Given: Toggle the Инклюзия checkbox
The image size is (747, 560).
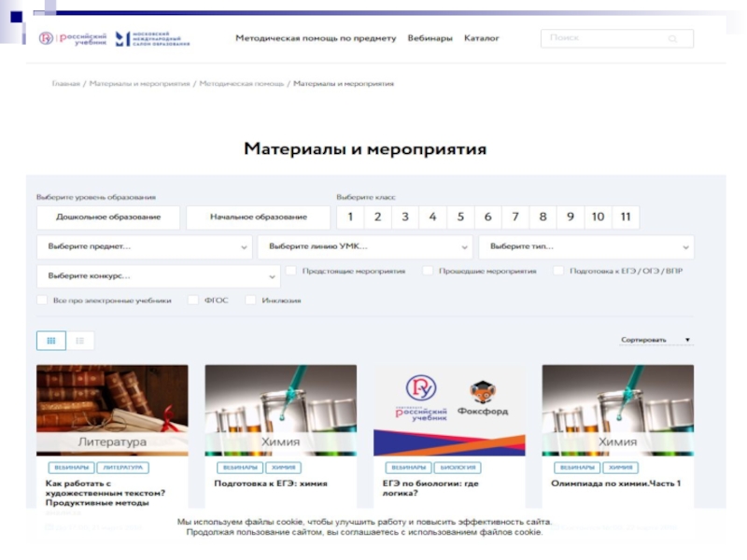Looking at the screenshot, I should [x=250, y=300].
